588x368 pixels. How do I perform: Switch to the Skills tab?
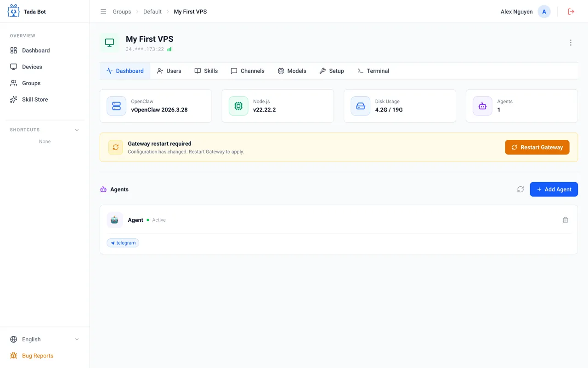pos(206,71)
